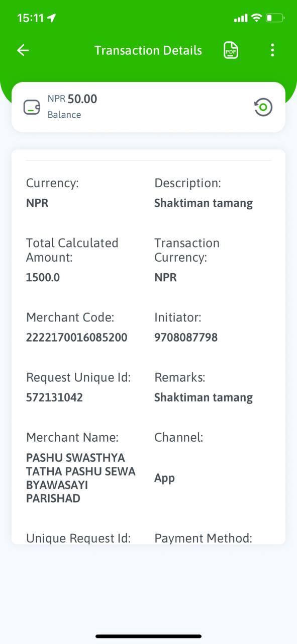
Task: Tap the home indicator bar at bottom
Action: (x=148, y=636)
